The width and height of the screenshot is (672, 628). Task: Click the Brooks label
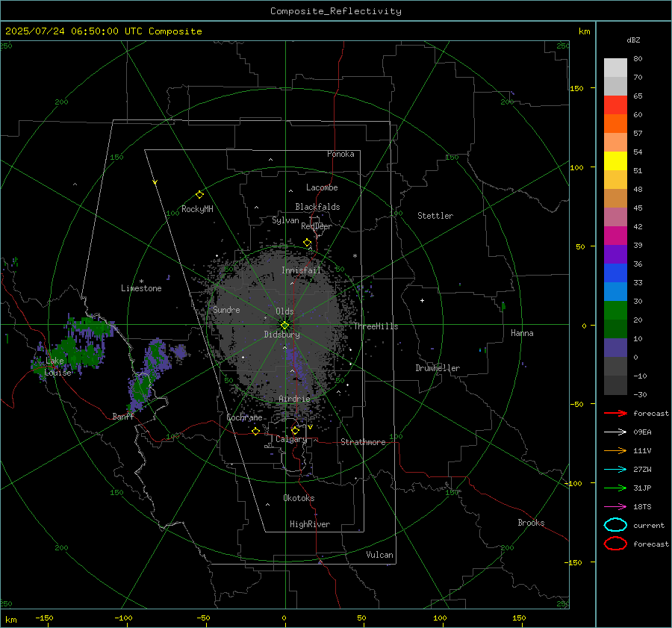tap(531, 523)
